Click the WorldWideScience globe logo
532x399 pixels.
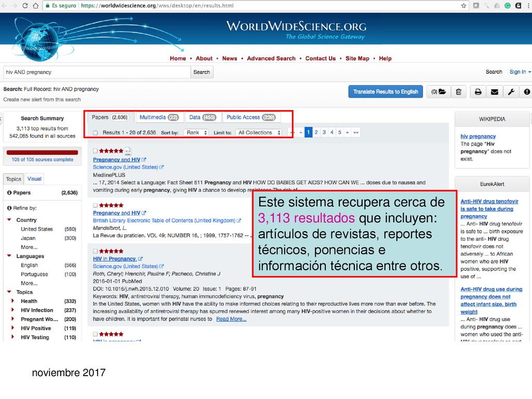pos(41,43)
